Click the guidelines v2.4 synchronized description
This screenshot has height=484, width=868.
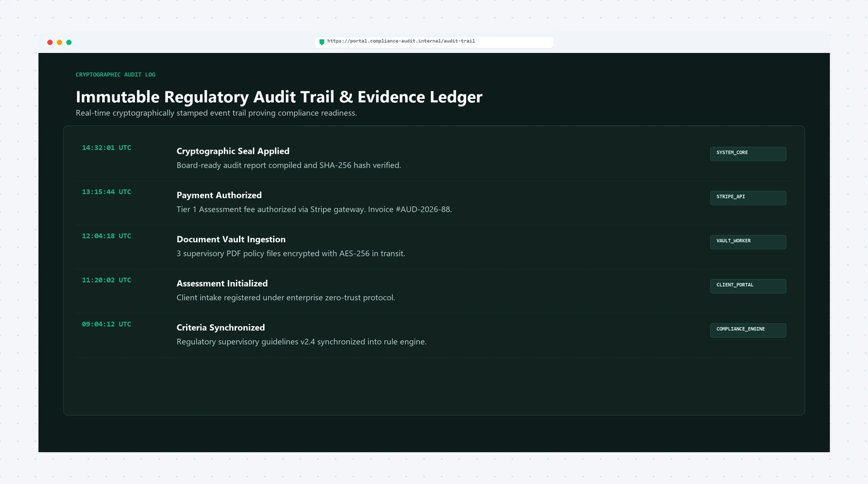click(302, 342)
